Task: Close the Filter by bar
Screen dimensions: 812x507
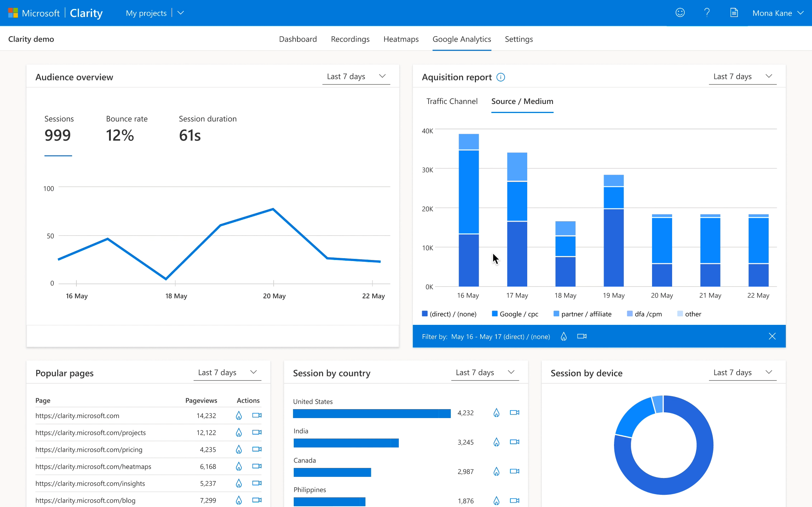Action: 772,336
